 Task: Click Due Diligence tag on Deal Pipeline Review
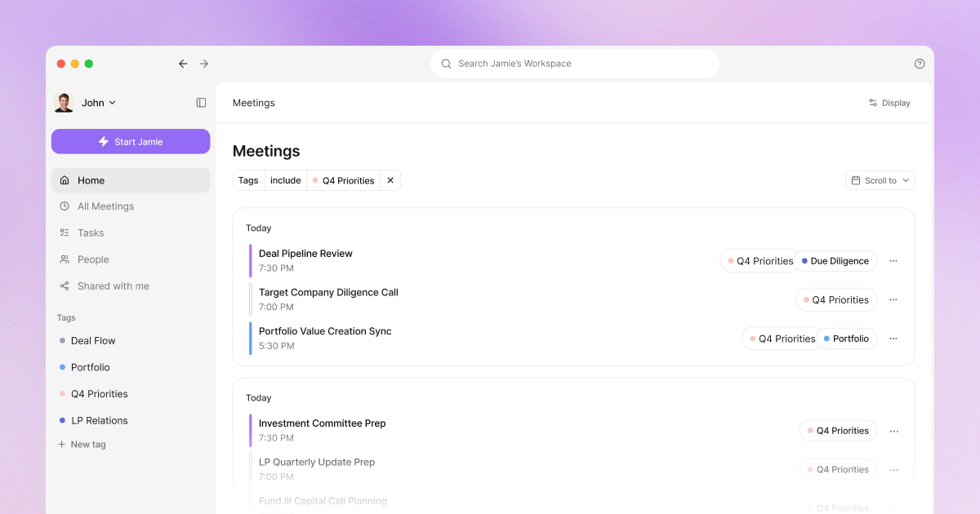(835, 261)
